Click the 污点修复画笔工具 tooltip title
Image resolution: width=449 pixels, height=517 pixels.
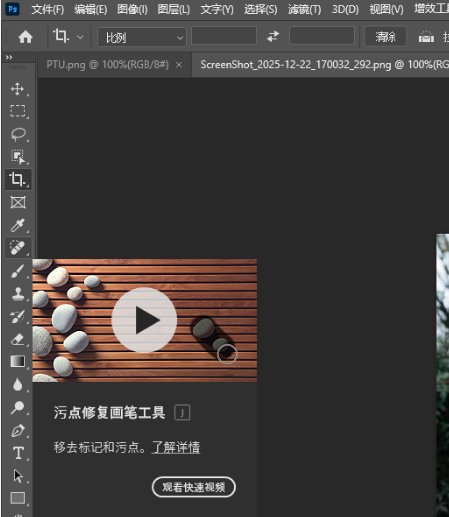click(109, 413)
